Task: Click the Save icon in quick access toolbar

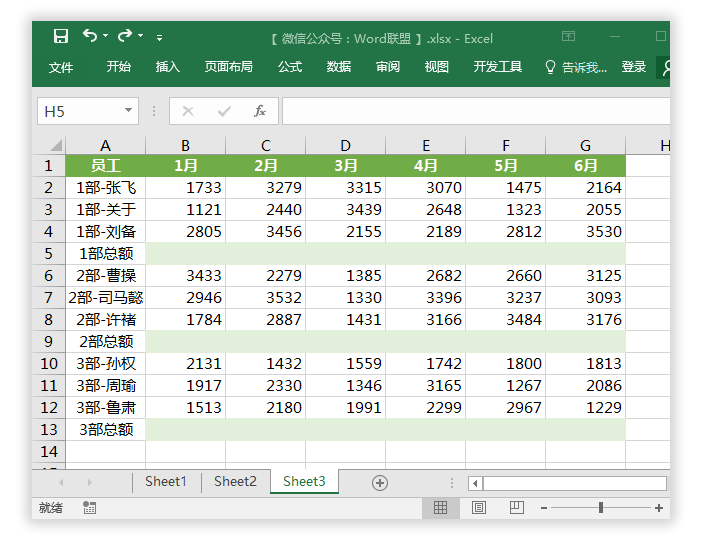Action: 61,37
